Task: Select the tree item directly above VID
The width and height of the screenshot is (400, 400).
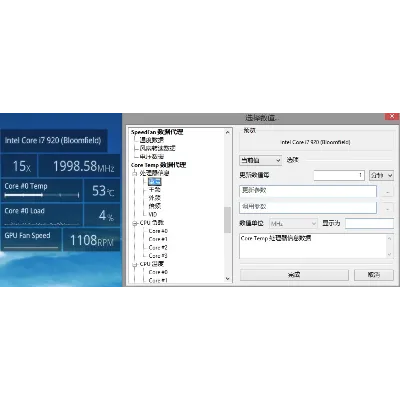Action: coord(154,206)
